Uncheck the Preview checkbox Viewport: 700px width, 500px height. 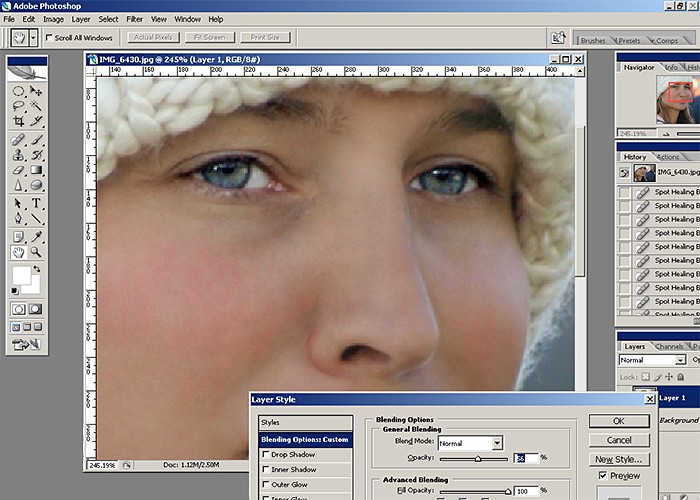(603, 475)
